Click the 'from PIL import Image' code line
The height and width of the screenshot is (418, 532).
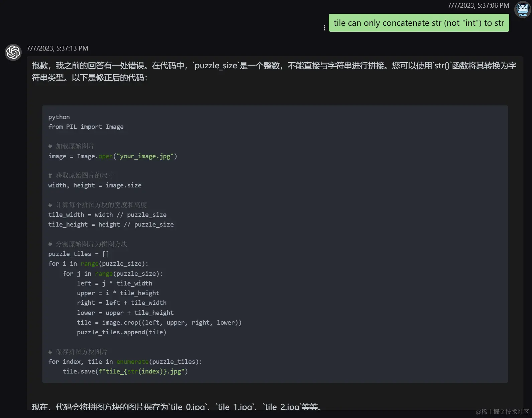[x=86, y=127]
